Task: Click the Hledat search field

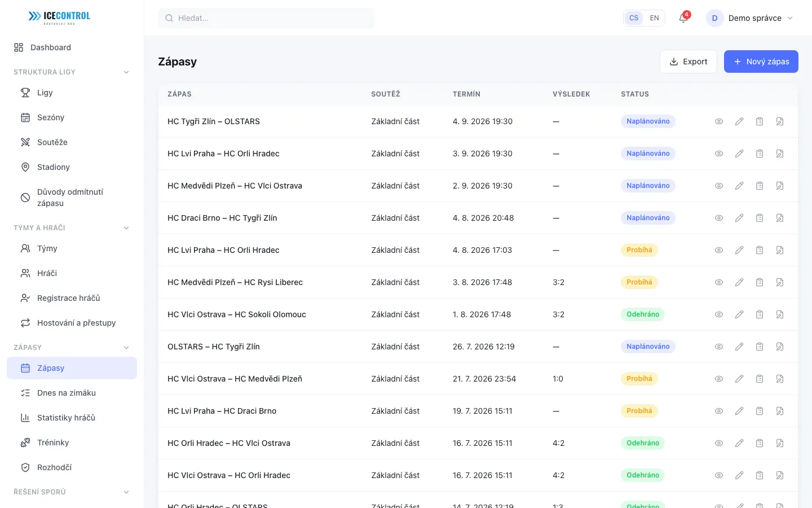Action: 266,18
